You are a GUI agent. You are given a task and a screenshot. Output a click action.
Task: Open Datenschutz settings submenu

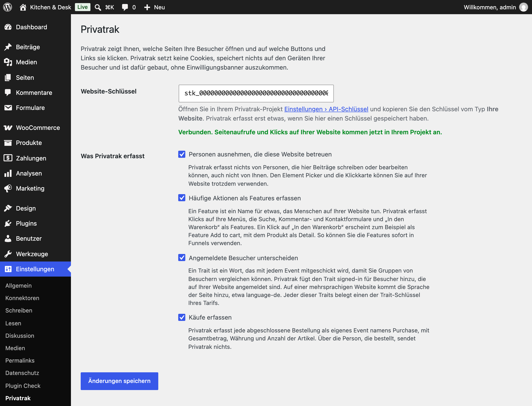pyautogui.click(x=22, y=373)
